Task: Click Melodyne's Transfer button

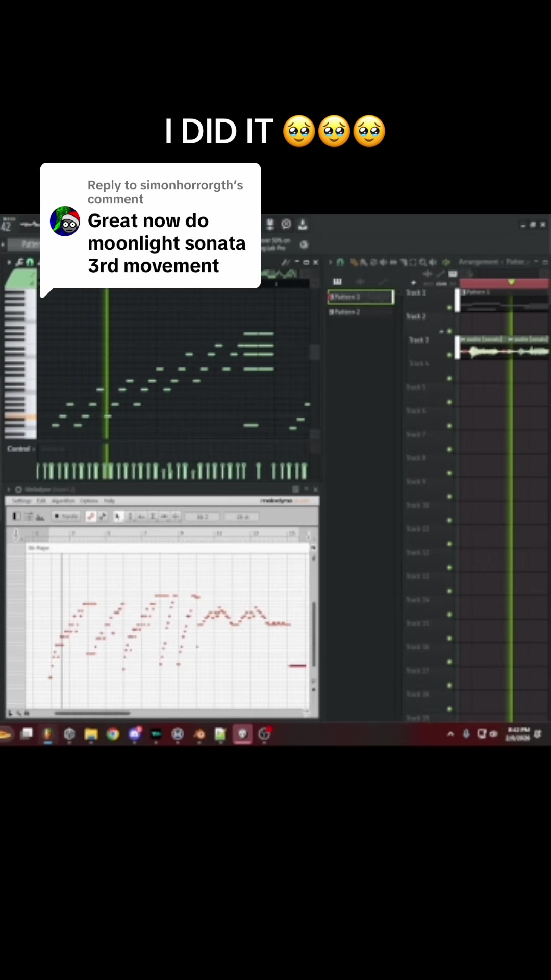Action: coord(66,517)
